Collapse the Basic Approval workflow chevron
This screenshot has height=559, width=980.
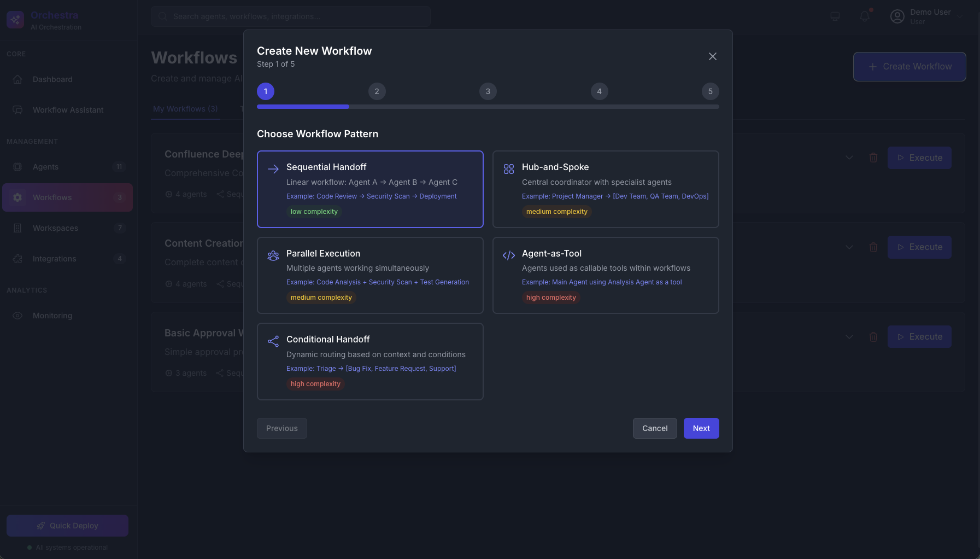(x=848, y=337)
